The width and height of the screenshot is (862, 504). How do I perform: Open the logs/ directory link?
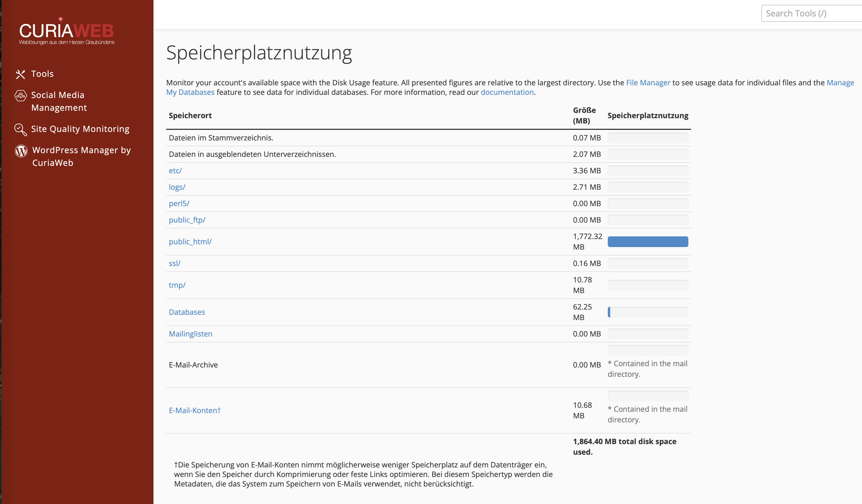(177, 187)
